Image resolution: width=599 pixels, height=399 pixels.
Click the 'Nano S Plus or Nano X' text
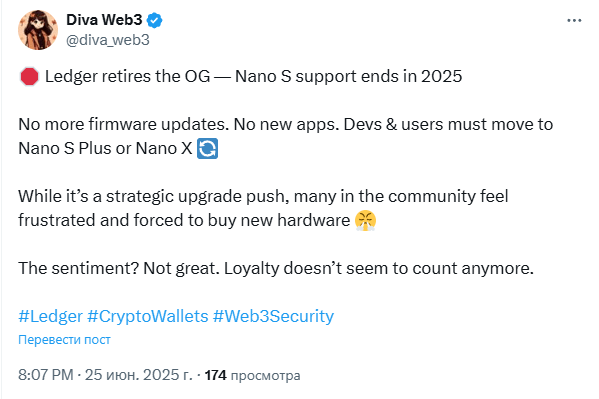pyautogui.click(x=105, y=149)
